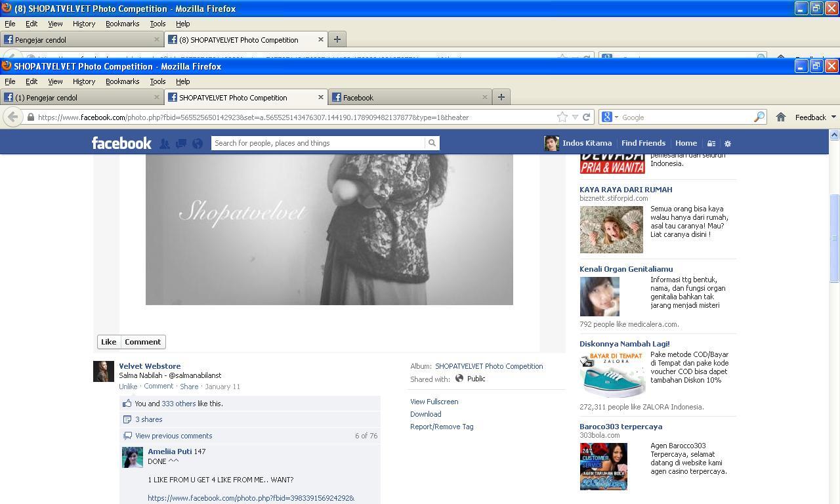Image resolution: width=840 pixels, height=504 pixels.
Task: Click the Google search magnifier icon
Action: 759,117
